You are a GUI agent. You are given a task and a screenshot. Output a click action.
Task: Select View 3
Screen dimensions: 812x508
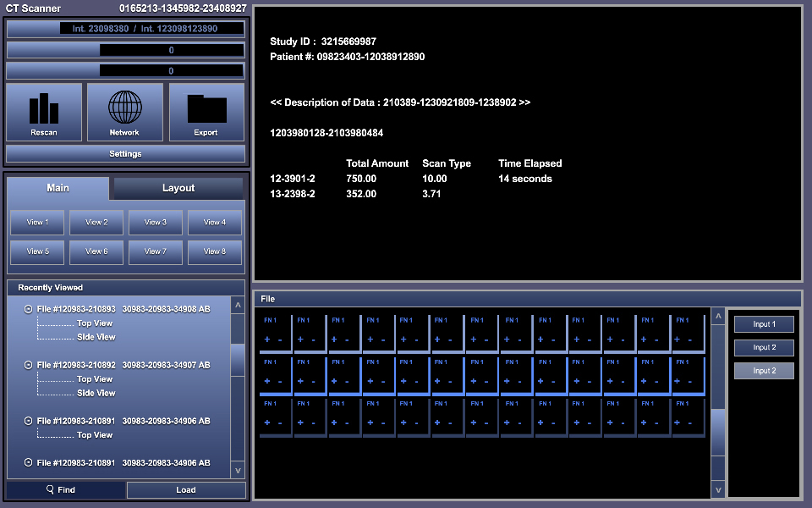(x=156, y=223)
